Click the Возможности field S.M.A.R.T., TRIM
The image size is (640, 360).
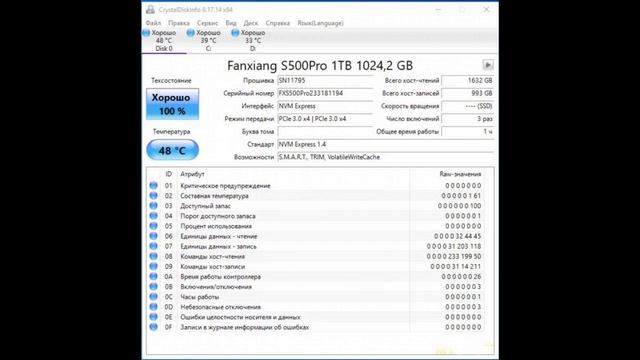385,157
